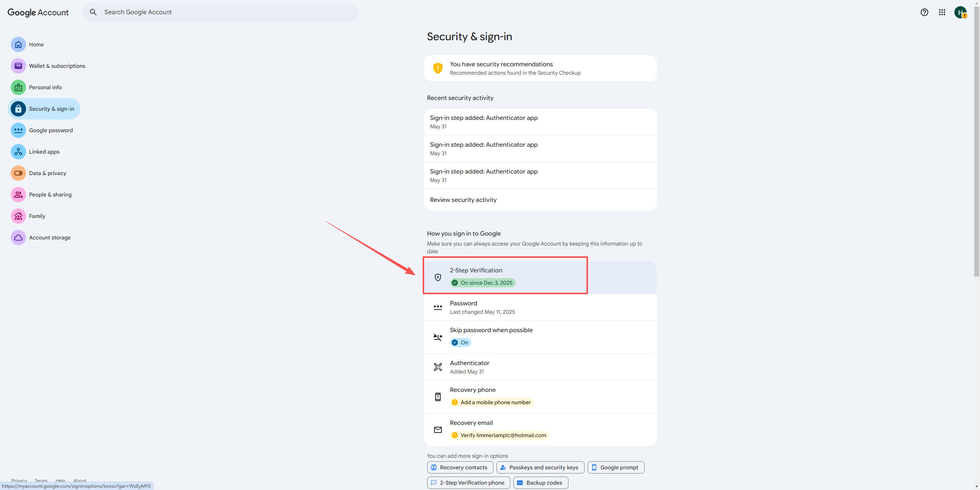Focus the Search Google Account field
This screenshot has height=490, width=980.
[x=220, y=12]
